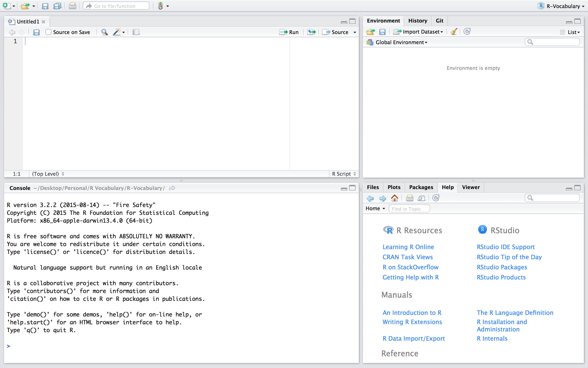This screenshot has width=588, height=368.
Task: Switch to the Git tab
Action: pyautogui.click(x=440, y=21)
